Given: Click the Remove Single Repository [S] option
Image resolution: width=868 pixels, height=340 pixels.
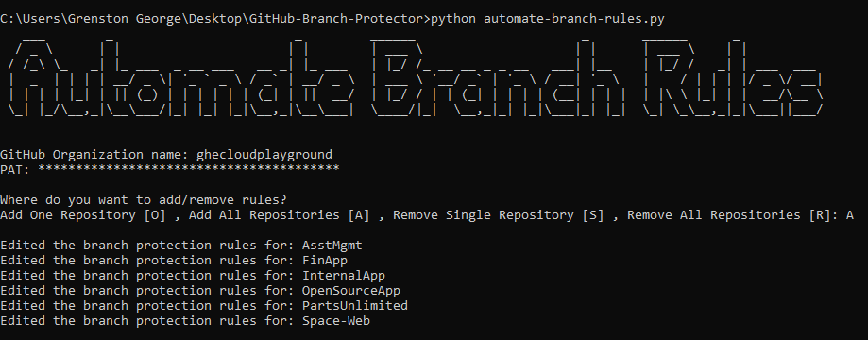Looking at the screenshot, I should 498,215.
